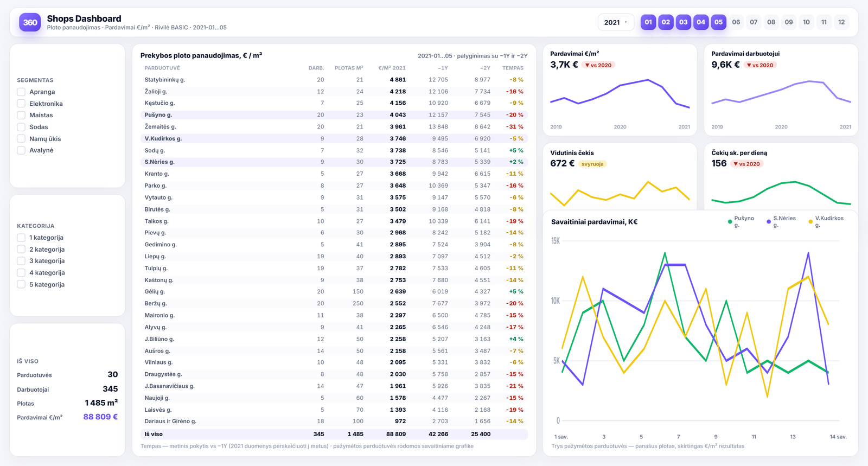Viewport: 868px width, 466px height.
Task: Click vs 2020 badge on Pardavimai darbuotojui
Action: [760, 65]
